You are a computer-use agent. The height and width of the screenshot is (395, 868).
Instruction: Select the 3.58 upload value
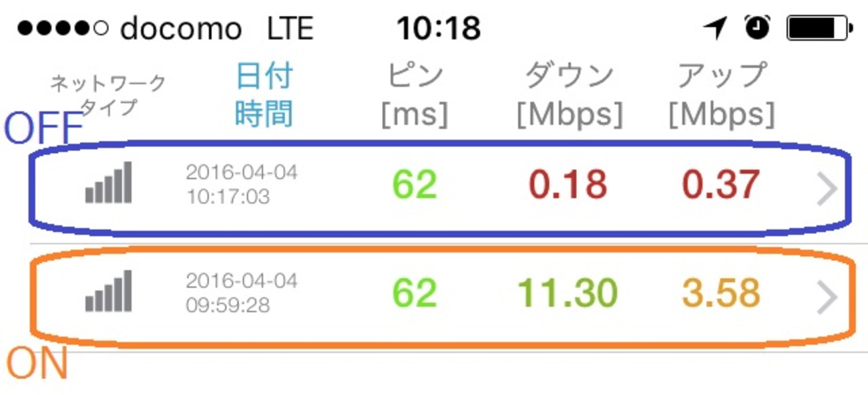721,293
